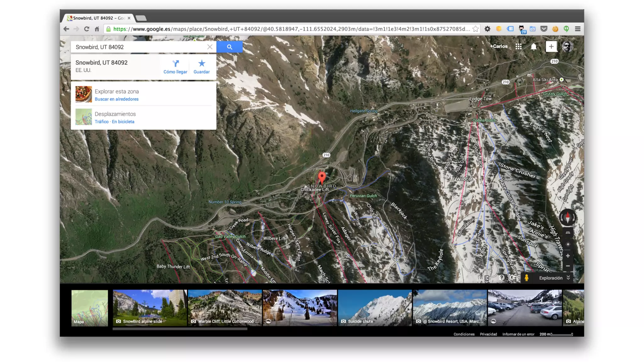Enable the Tráfico layer link

click(102, 122)
